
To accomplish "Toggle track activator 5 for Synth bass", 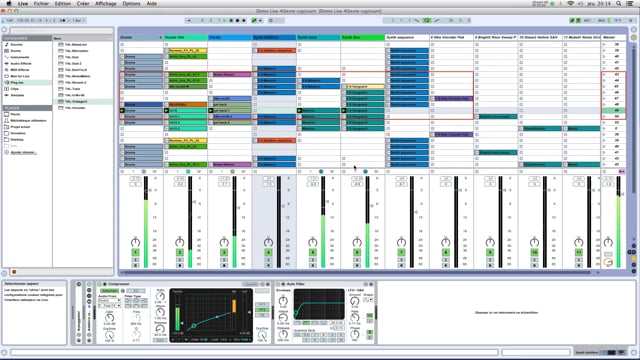I will click(313, 253).
